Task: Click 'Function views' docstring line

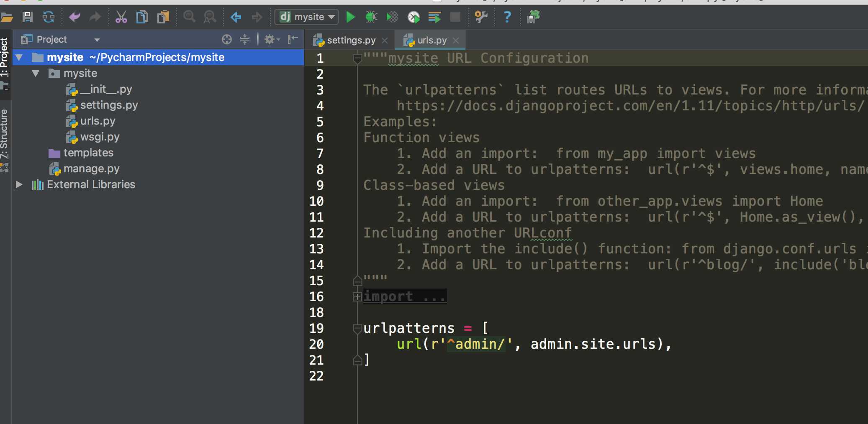Action: [x=421, y=138]
